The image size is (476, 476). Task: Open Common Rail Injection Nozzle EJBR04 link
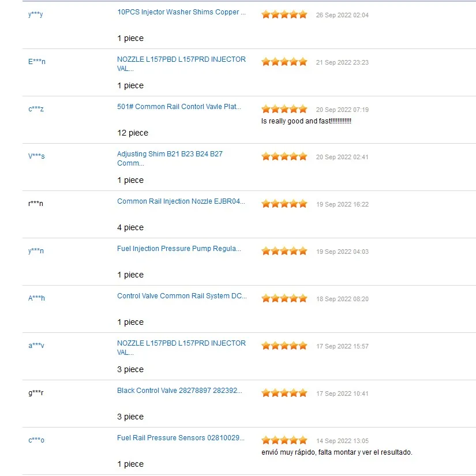(x=181, y=201)
